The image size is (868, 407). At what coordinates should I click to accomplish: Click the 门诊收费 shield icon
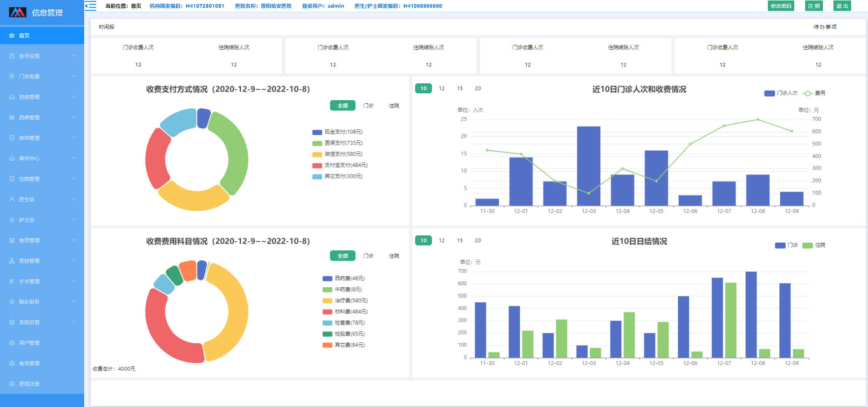click(x=12, y=76)
